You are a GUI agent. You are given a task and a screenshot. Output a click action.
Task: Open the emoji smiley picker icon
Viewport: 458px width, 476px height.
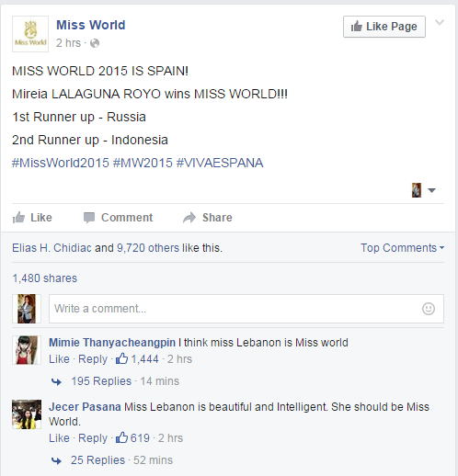pos(429,309)
